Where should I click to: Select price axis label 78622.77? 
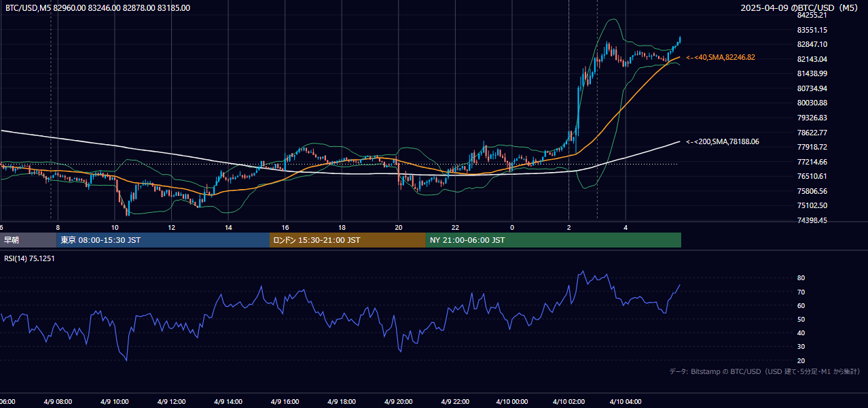coord(812,133)
